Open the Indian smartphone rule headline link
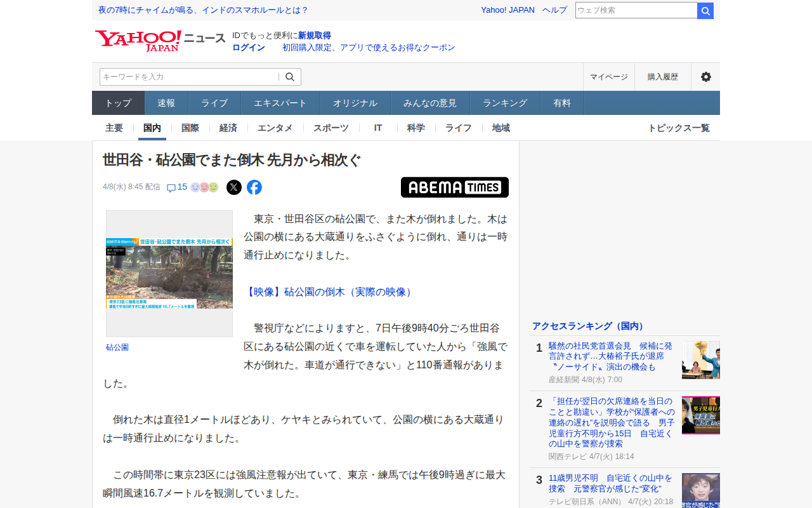The height and width of the screenshot is (508, 812). (x=203, y=10)
